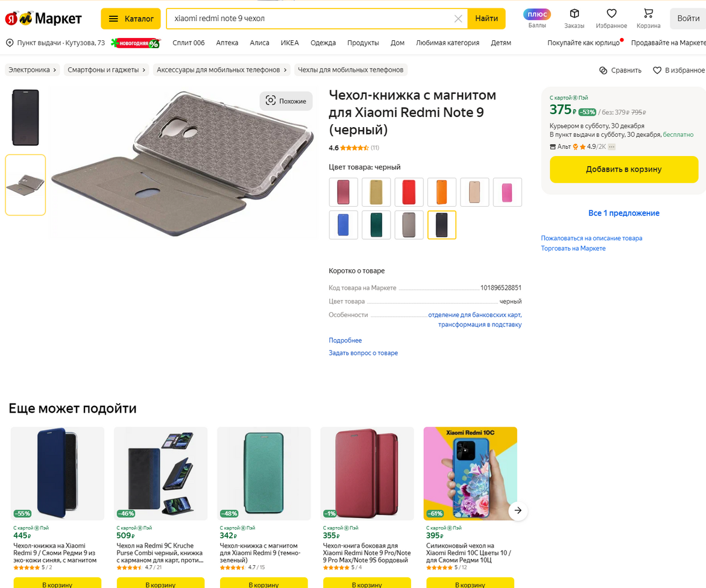
Task: Add the case to cart
Action: coord(623,169)
